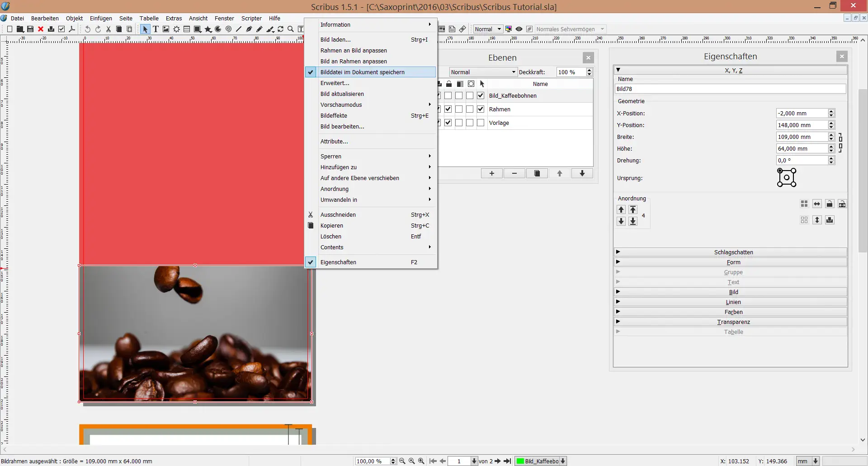The image size is (868, 466).
Task: Select the Insert Image Frame tool
Action: click(x=165, y=29)
